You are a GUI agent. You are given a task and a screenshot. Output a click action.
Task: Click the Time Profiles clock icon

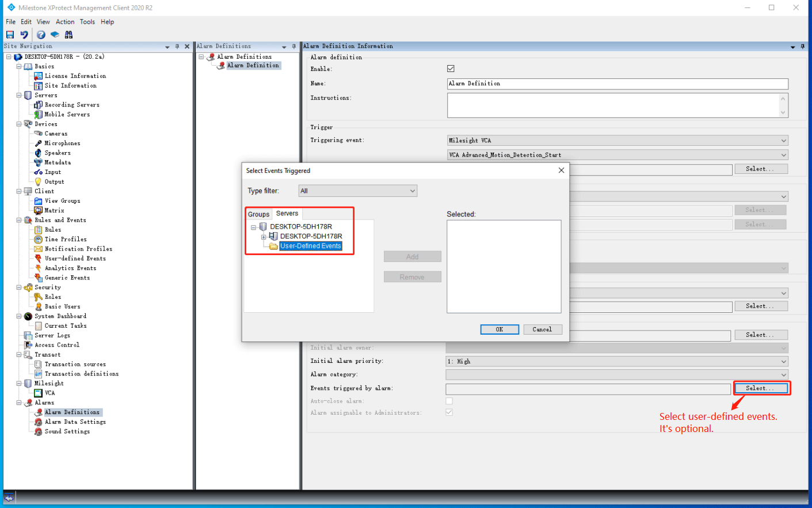pos(39,240)
